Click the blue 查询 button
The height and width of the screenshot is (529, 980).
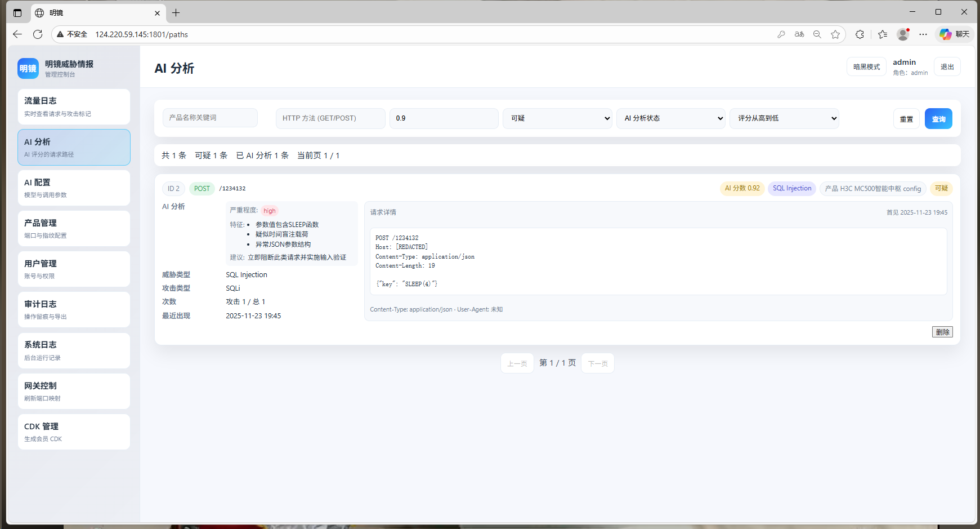coord(938,119)
